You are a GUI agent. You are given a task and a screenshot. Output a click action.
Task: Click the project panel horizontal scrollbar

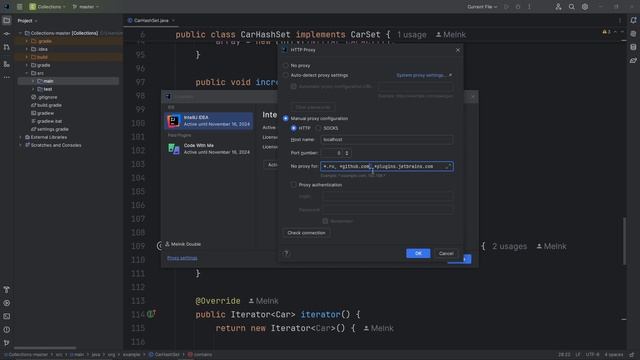click(45, 348)
